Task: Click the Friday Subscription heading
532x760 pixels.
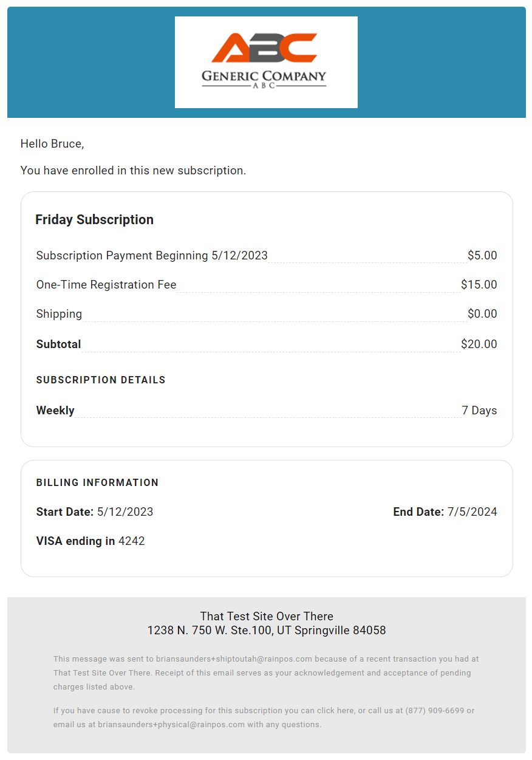Action: point(94,220)
